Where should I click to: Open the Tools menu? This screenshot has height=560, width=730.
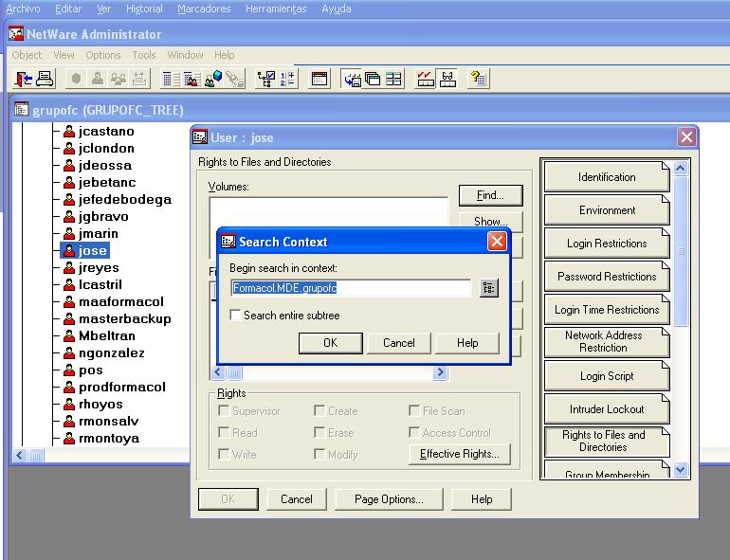pyautogui.click(x=144, y=55)
